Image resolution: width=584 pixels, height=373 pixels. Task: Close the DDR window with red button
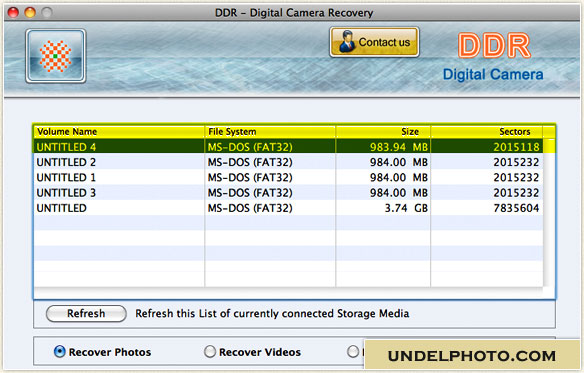pyautogui.click(x=13, y=13)
